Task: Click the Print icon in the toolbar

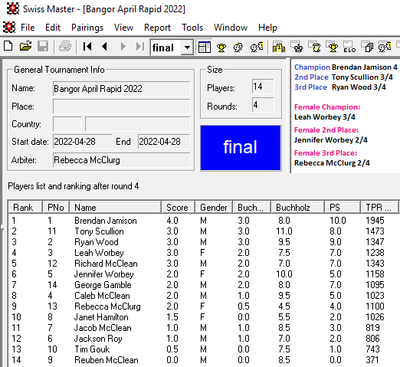Action: pos(65,46)
